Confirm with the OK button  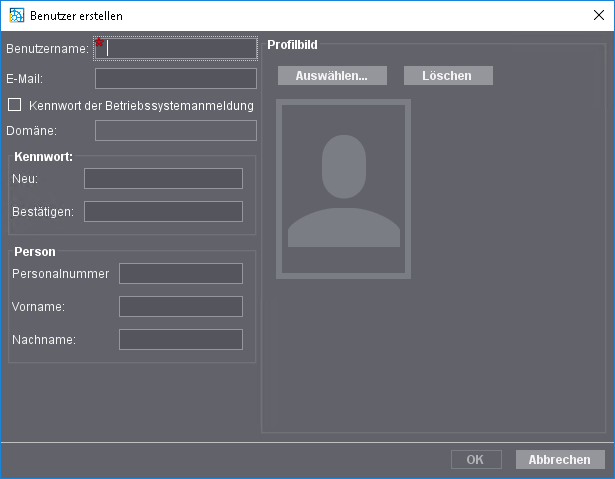tap(475, 460)
